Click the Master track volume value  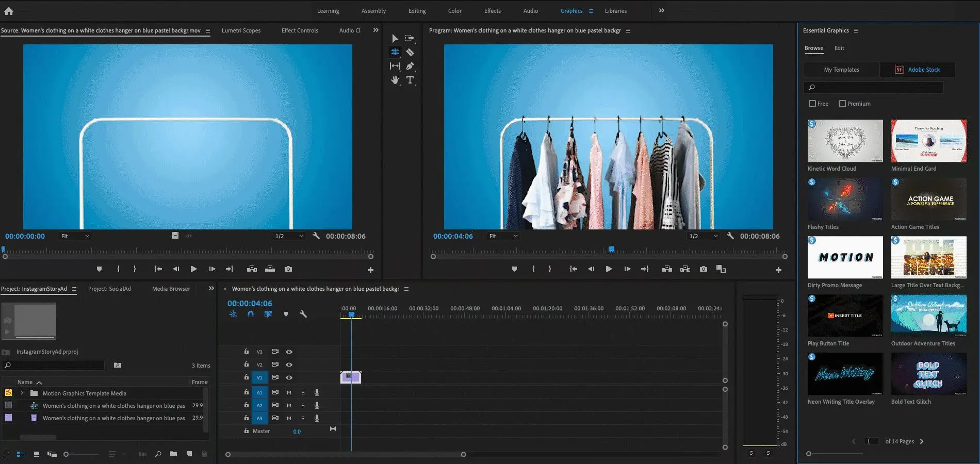pos(297,431)
